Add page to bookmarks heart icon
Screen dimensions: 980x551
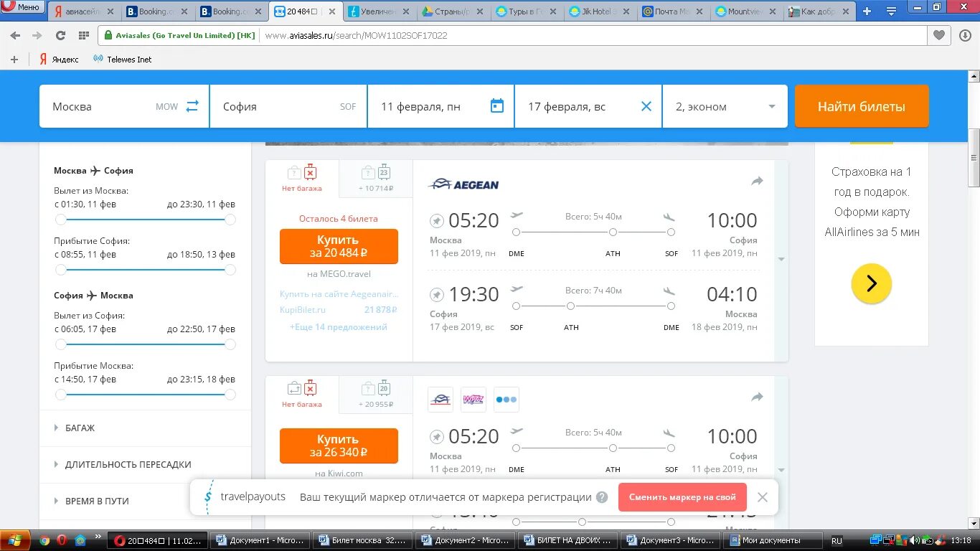(938, 35)
